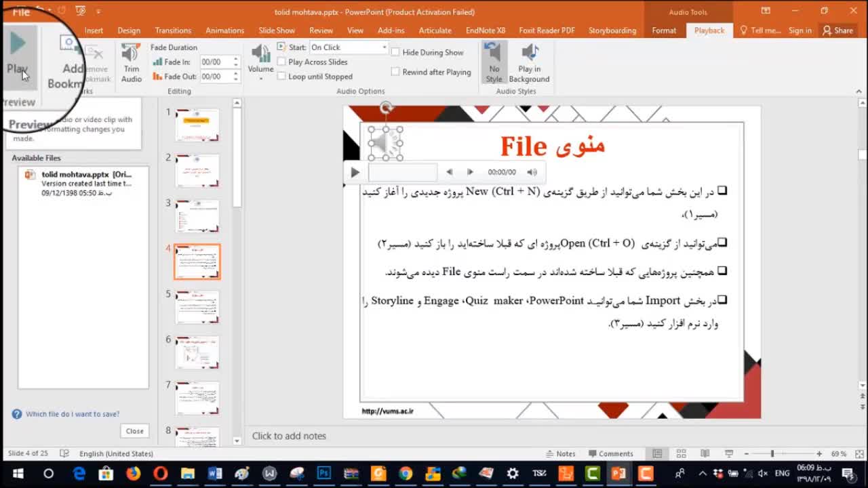This screenshot has width=868, height=488.
Task: Play the audio clip from the slide control bar
Action: [x=355, y=172]
